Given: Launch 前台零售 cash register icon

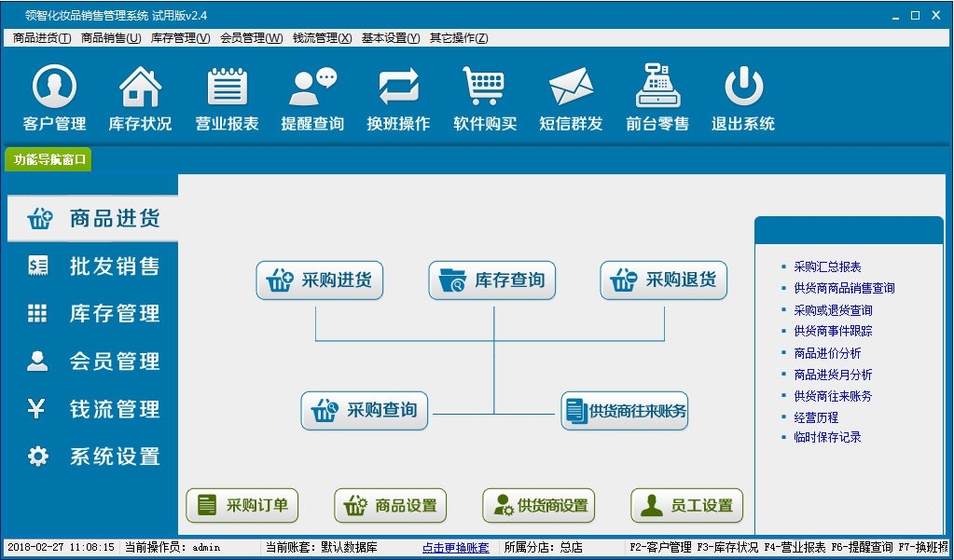Looking at the screenshot, I should click(657, 98).
